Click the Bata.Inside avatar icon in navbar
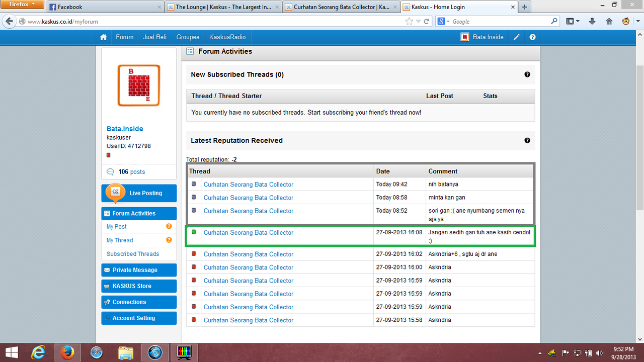 click(x=465, y=37)
